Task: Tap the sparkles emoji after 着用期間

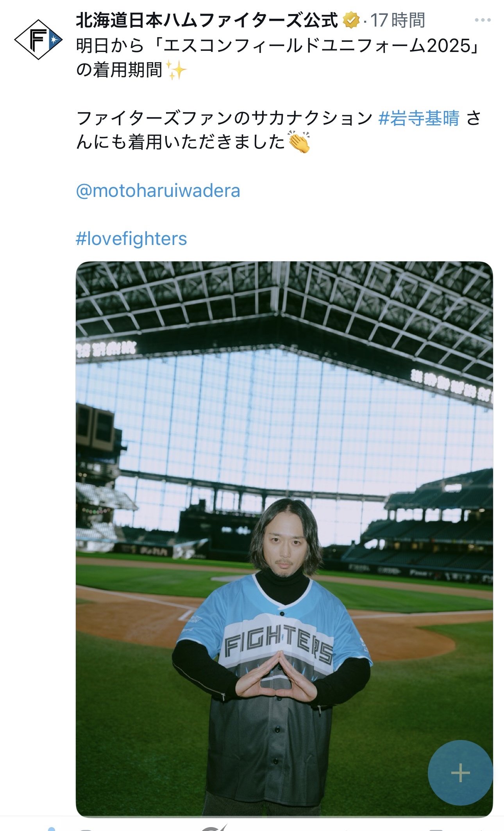Action: [x=176, y=70]
